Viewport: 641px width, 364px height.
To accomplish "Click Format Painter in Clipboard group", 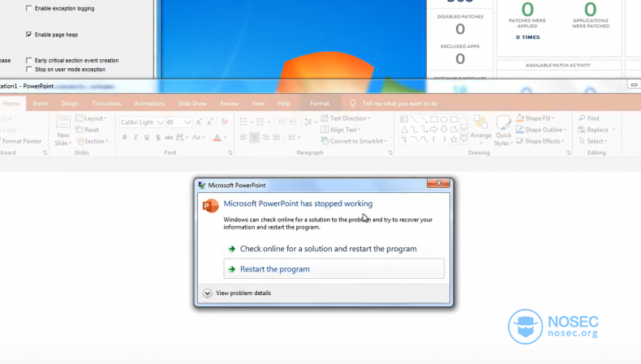I will pyautogui.click(x=21, y=141).
